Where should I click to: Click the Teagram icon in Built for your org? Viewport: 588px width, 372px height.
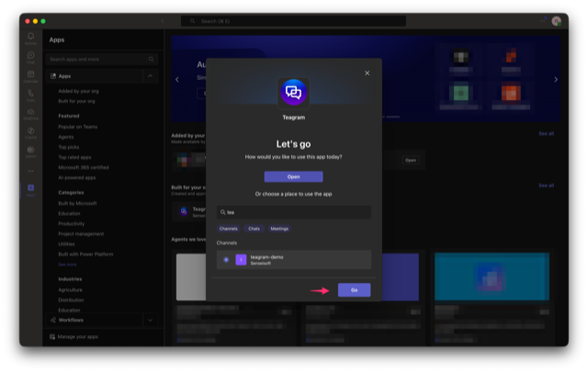(x=184, y=211)
